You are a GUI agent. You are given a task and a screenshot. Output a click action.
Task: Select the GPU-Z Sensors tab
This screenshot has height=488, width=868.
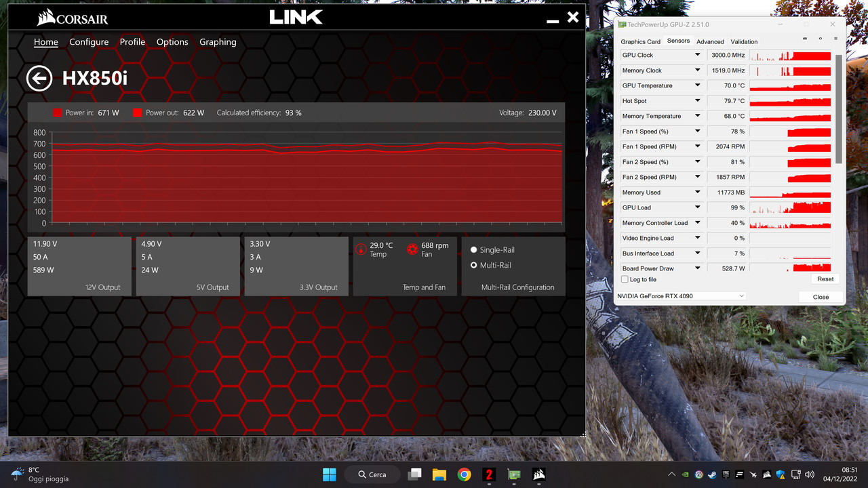pyautogui.click(x=678, y=41)
